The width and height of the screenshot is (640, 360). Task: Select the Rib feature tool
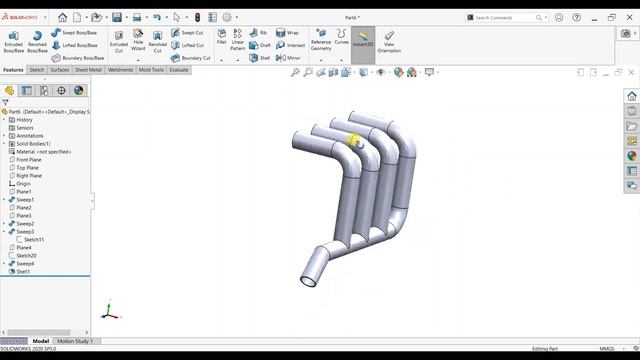[258, 33]
